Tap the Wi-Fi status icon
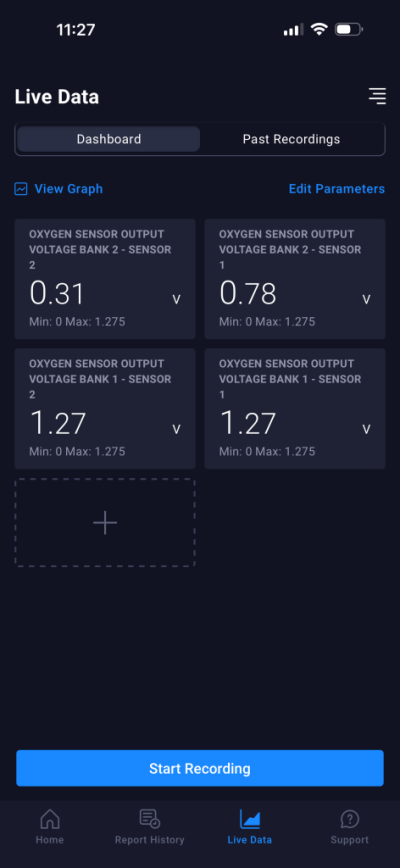400x868 pixels. (319, 29)
